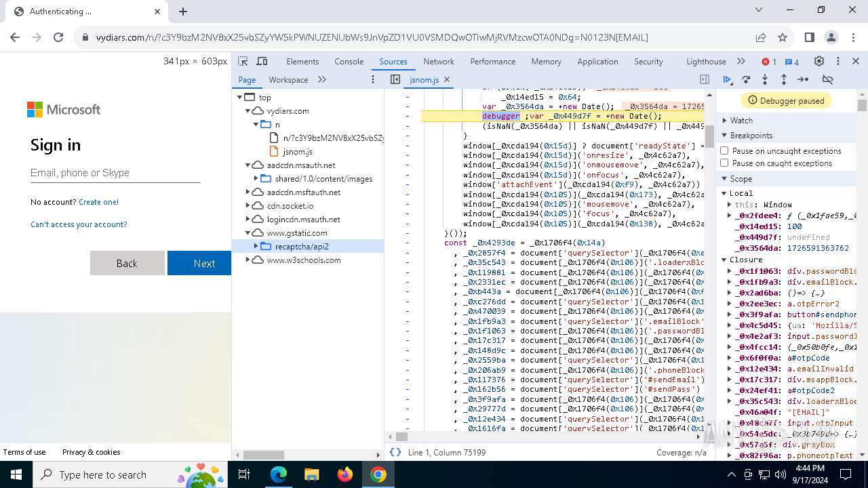This screenshot has width=868, height=488.
Task: Open the Windows Start menu
Action: [x=16, y=474]
